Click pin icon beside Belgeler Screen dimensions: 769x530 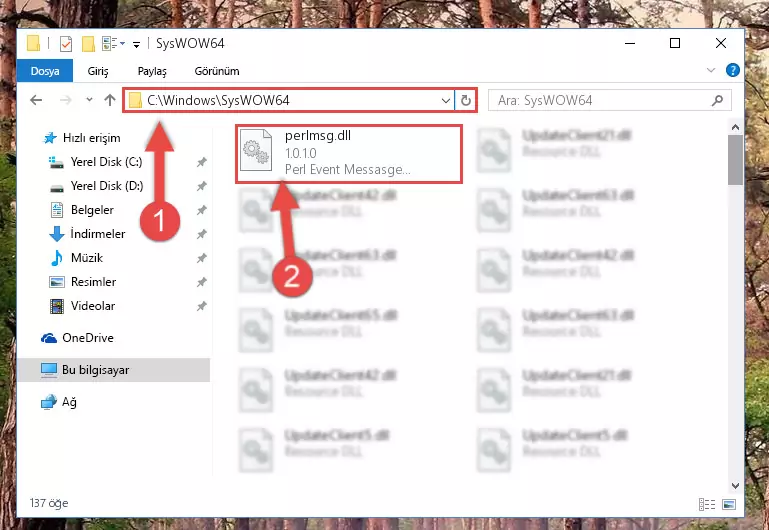click(x=201, y=210)
